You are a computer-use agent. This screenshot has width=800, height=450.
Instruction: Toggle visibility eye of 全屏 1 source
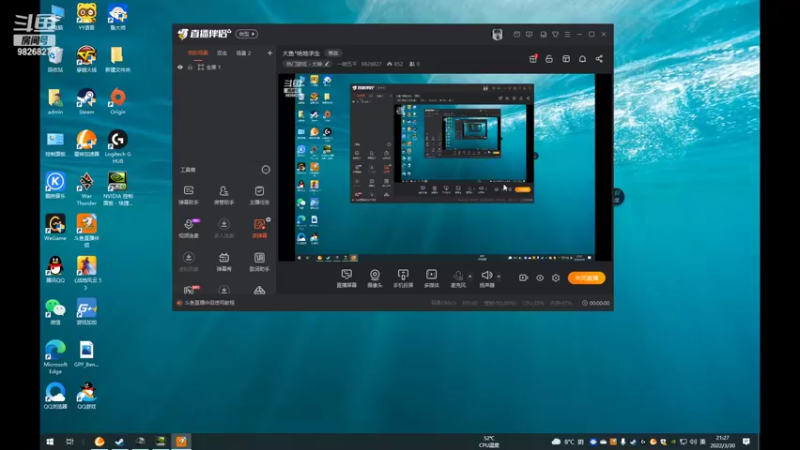(x=180, y=67)
